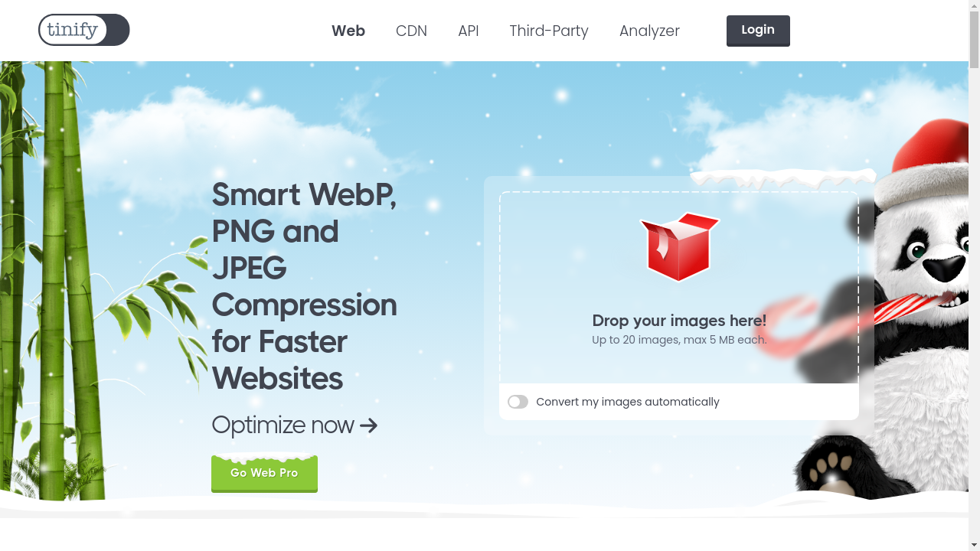980x551 pixels.
Task: Open the Web menu item
Action: [348, 31]
